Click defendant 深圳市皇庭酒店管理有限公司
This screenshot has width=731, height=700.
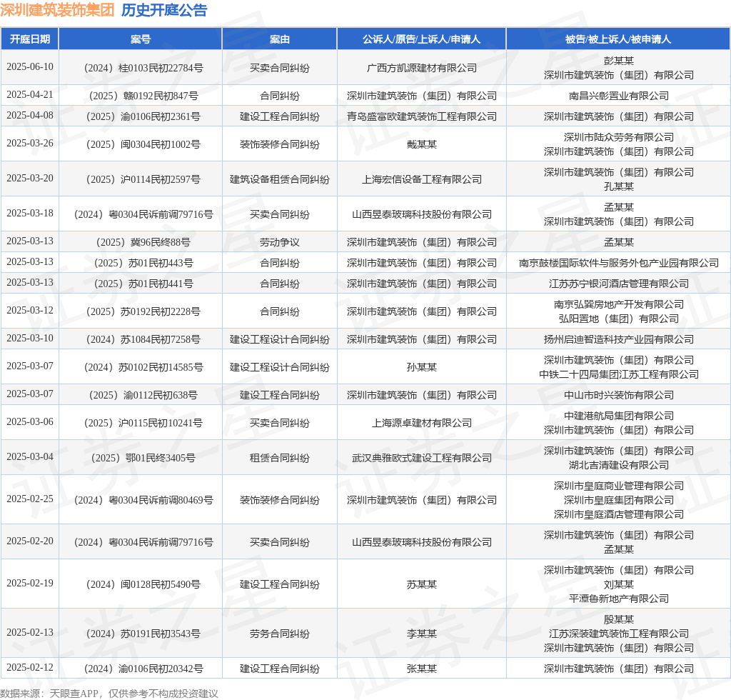[x=619, y=514]
